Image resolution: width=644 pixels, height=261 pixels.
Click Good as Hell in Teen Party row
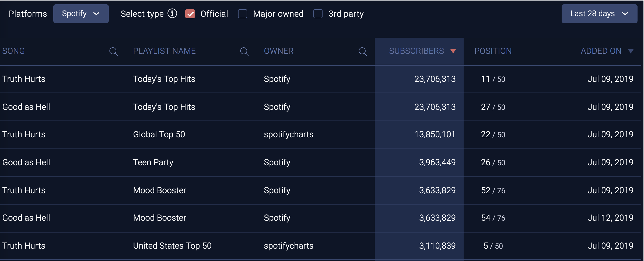coord(26,162)
